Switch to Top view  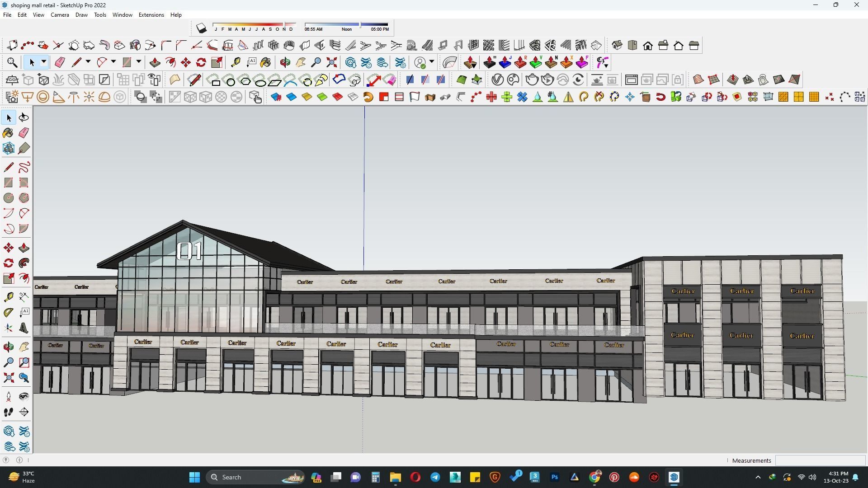point(632,45)
